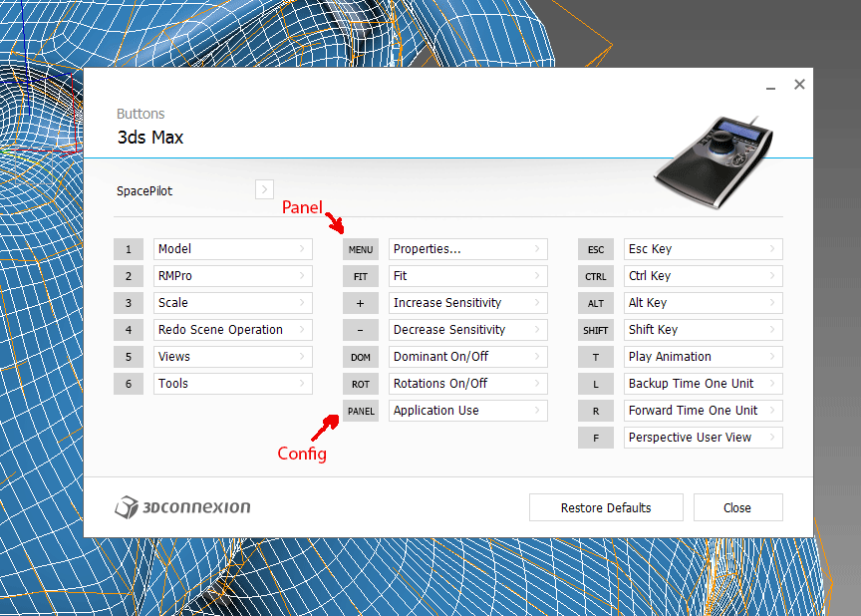Screen dimensions: 861x616
Task: Select the Increase Sensitivity field
Action: click(467, 303)
